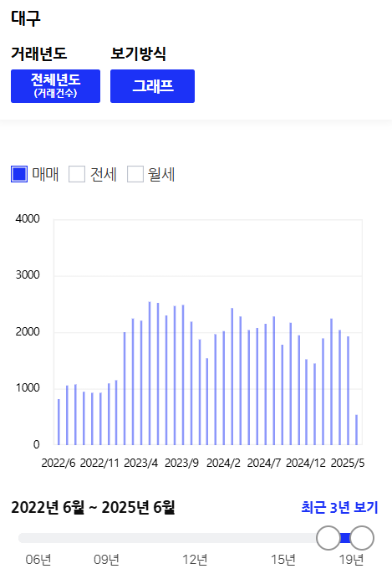The image size is (392, 579).
Task: Select the 06년 slider tick label
Action: [38, 560]
